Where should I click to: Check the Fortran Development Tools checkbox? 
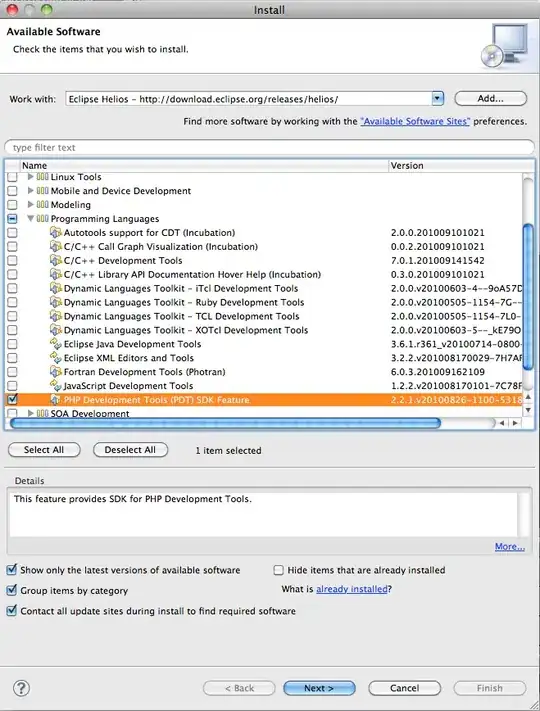tap(12, 372)
